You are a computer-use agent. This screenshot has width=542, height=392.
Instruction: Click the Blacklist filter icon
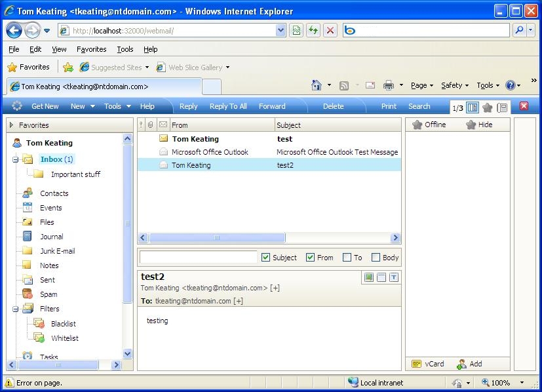(x=39, y=324)
